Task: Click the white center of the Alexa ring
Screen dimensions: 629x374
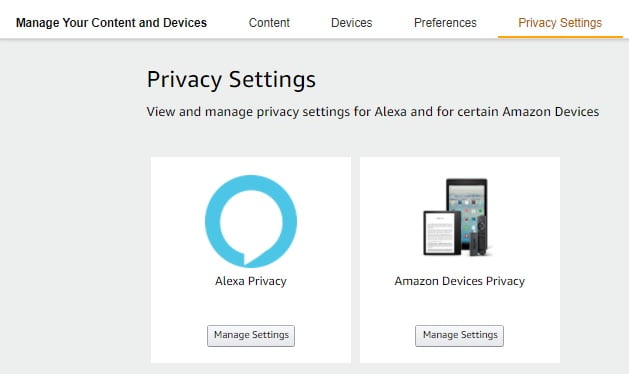Action: (x=251, y=222)
